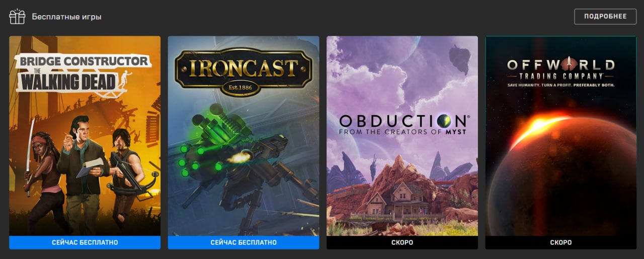The height and width of the screenshot is (259, 644).
Task: Select СЕЙЧАС БЕСПЛАТНО bar under Bridge Constructor
Action: (x=85, y=242)
